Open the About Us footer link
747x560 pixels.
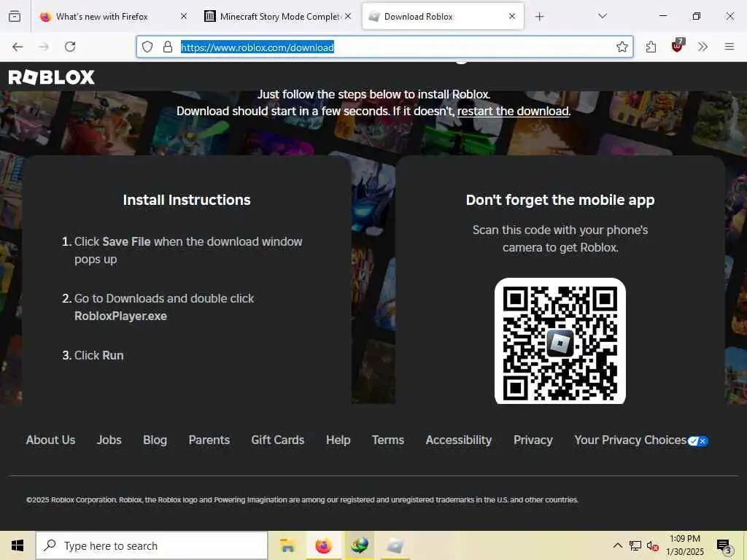point(50,440)
